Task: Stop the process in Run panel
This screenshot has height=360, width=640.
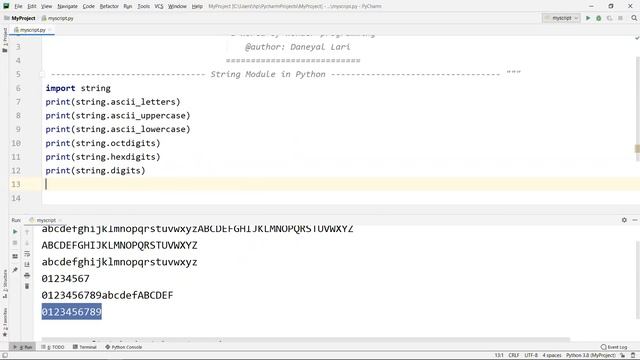Action: click(x=15, y=243)
